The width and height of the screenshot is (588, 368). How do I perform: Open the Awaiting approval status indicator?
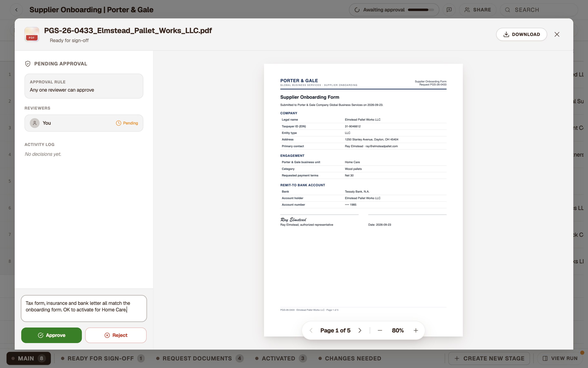point(394,10)
